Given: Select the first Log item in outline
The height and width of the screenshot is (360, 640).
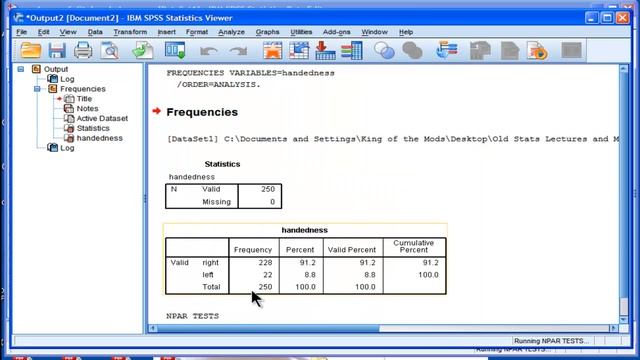Looking at the screenshot, I should [67, 79].
